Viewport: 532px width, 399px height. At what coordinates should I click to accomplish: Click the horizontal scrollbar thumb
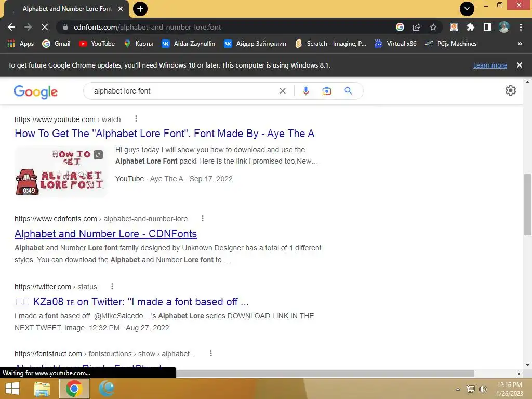pyautogui.click(x=325, y=374)
